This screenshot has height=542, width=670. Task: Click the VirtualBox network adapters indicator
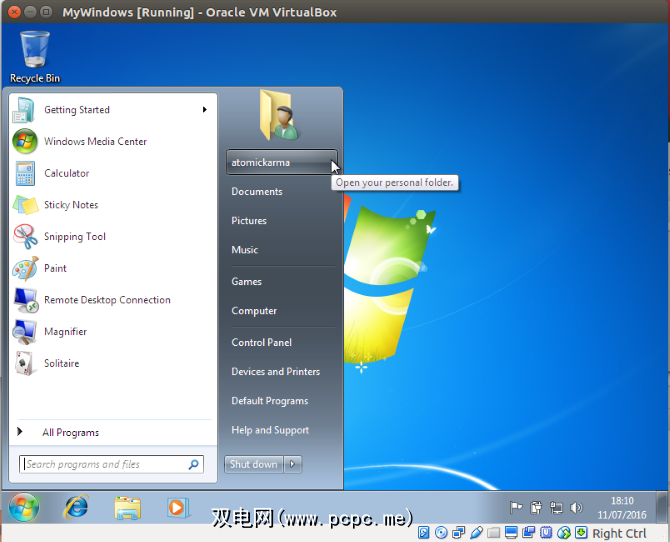pos(458,533)
